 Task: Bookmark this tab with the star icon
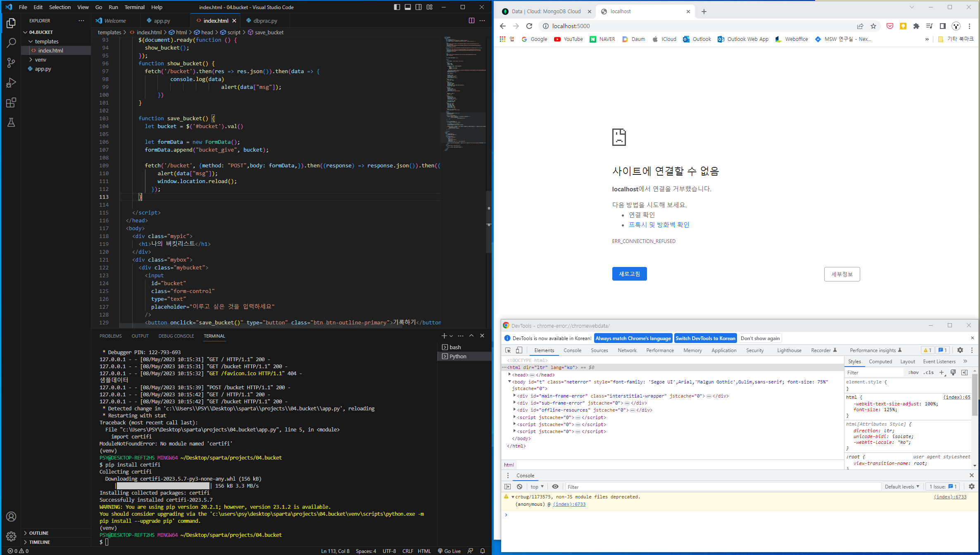(873, 26)
